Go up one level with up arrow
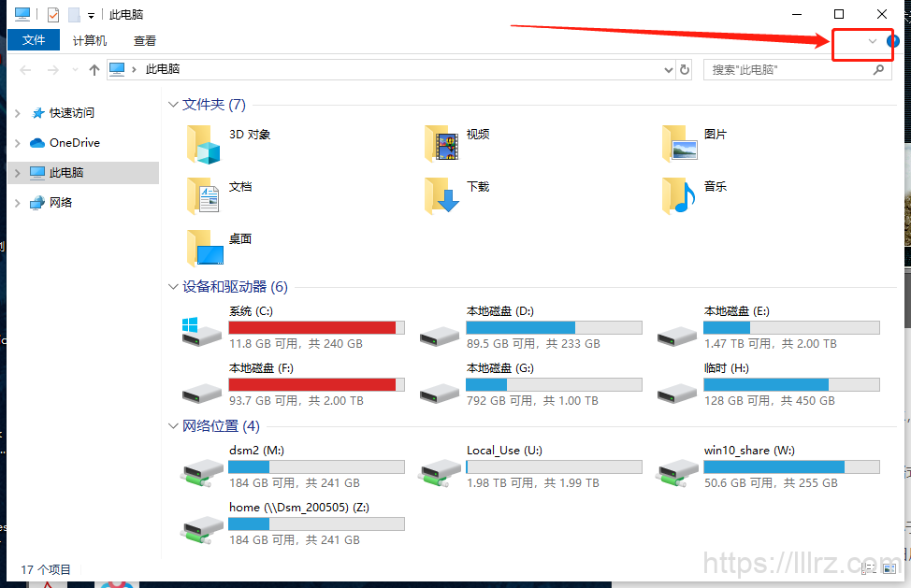Image resolution: width=911 pixels, height=588 pixels. (94, 70)
